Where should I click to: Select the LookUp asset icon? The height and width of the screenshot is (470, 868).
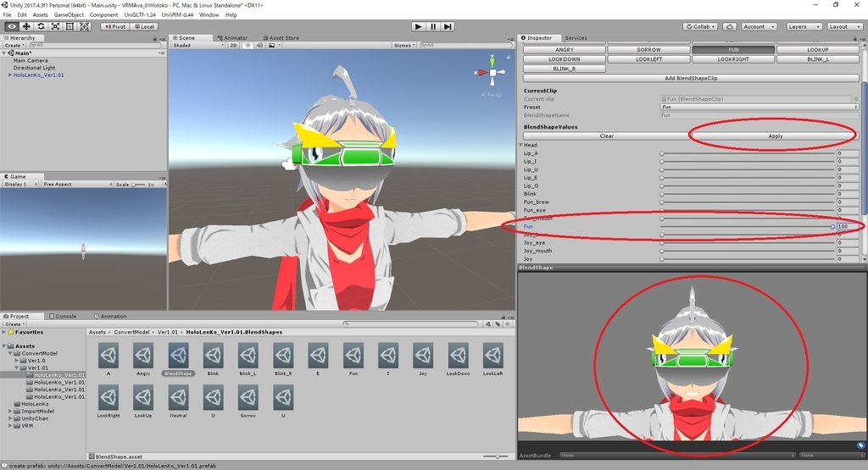pos(143,397)
